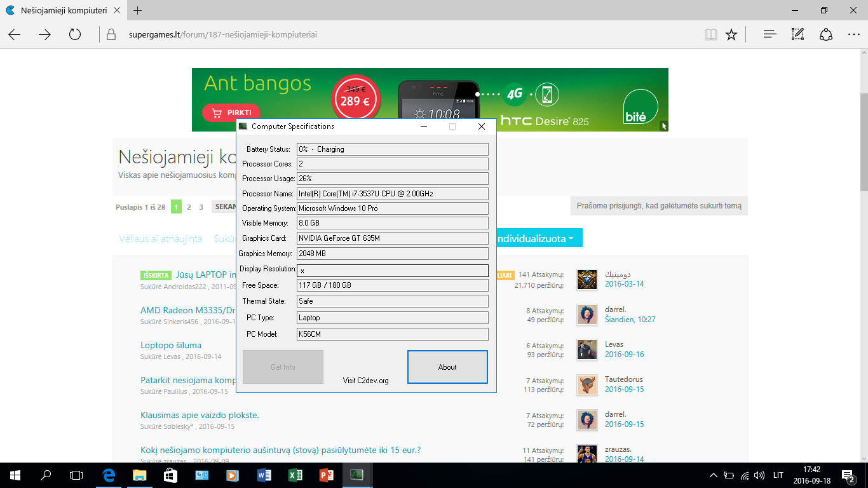The width and height of the screenshot is (868, 488).
Task: Open a new browser tab
Action: (138, 10)
